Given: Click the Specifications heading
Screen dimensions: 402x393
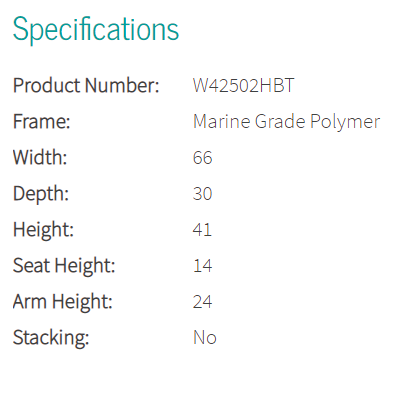Looking at the screenshot, I should (x=96, y=30).
